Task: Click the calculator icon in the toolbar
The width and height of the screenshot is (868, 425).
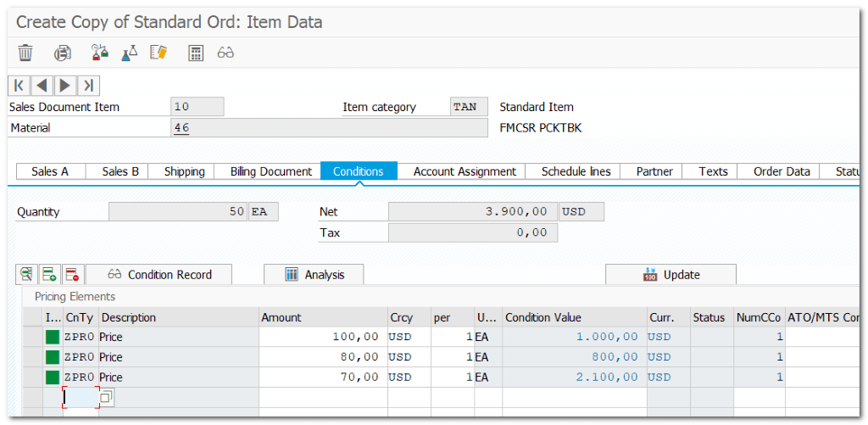Action: point(196,53)
